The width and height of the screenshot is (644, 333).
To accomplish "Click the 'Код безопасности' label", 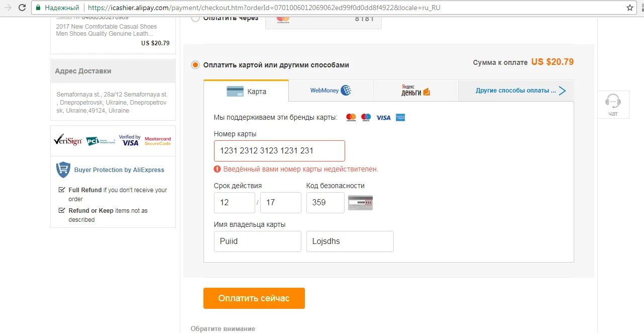I will [x=336, y=186].
